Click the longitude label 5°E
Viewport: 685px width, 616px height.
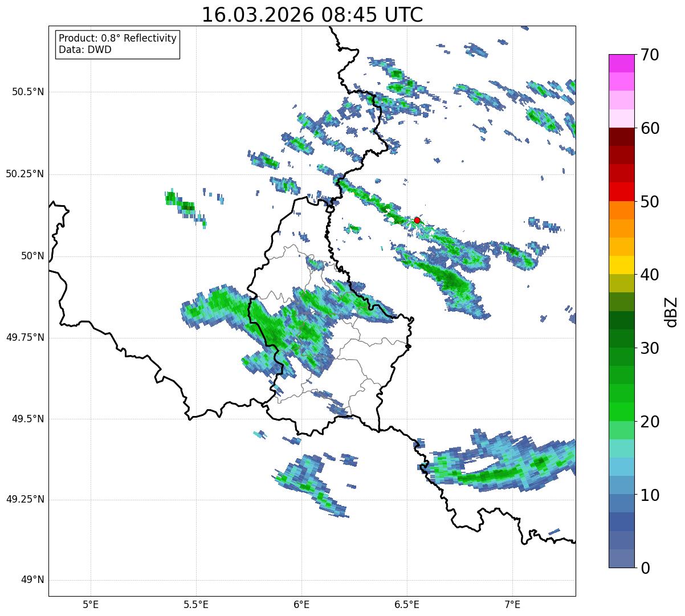tap(91, 605)
